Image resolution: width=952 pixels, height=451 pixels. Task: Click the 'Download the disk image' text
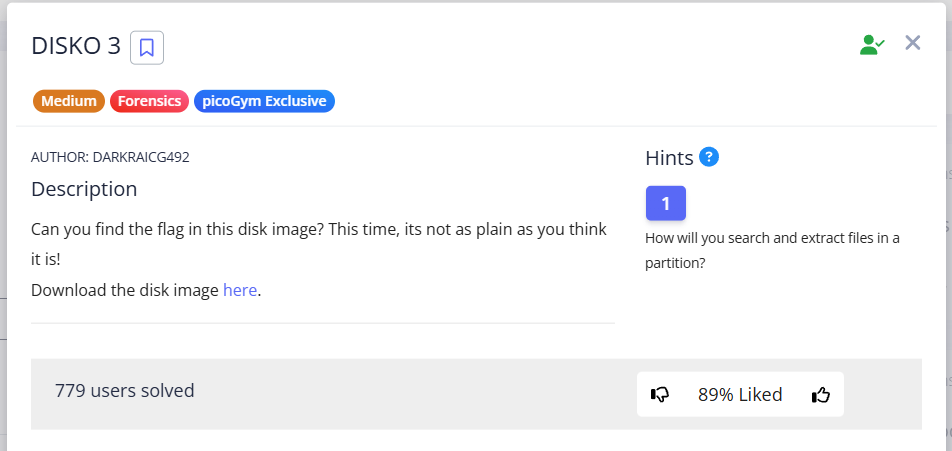coord(125,291)
